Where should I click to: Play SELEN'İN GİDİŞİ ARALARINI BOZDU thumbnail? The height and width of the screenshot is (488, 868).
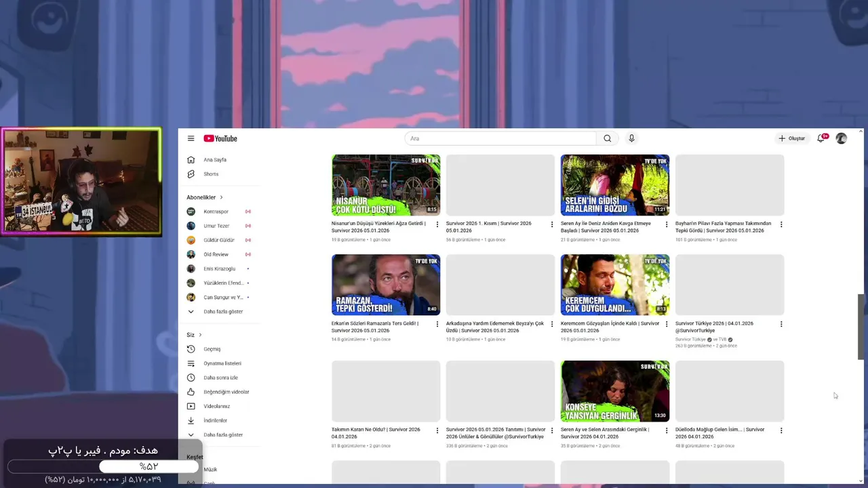615,185
